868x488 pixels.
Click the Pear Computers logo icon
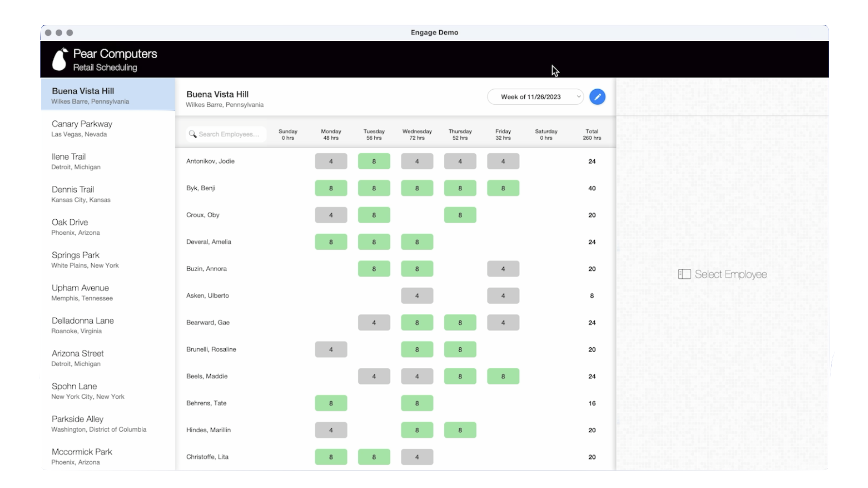tap(60, 60)
